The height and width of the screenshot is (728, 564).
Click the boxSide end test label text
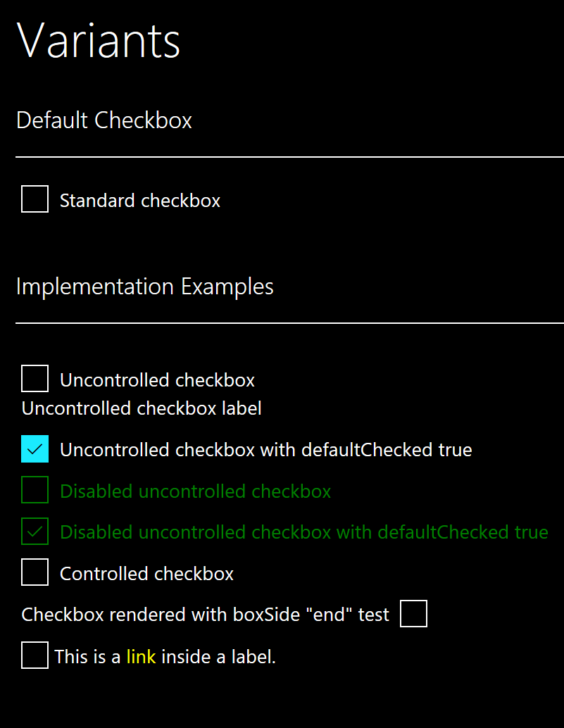click(x=204, y=614)
